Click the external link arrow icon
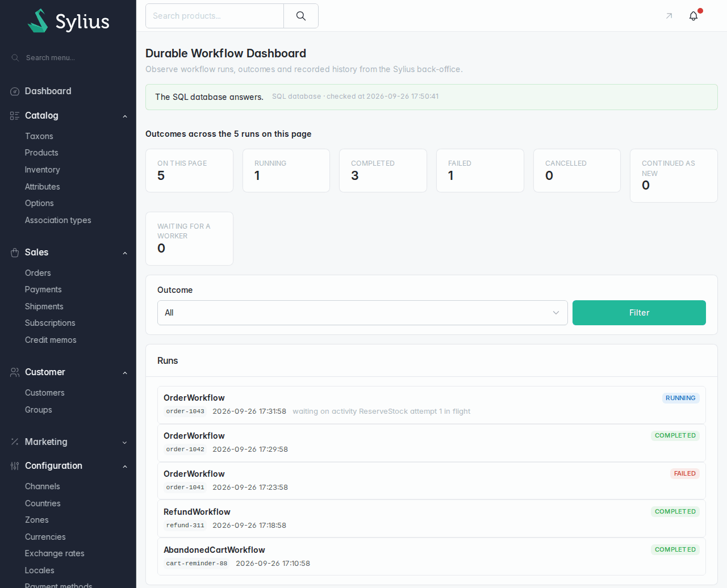This screenshot has width=727, height=588. (669, 16)
